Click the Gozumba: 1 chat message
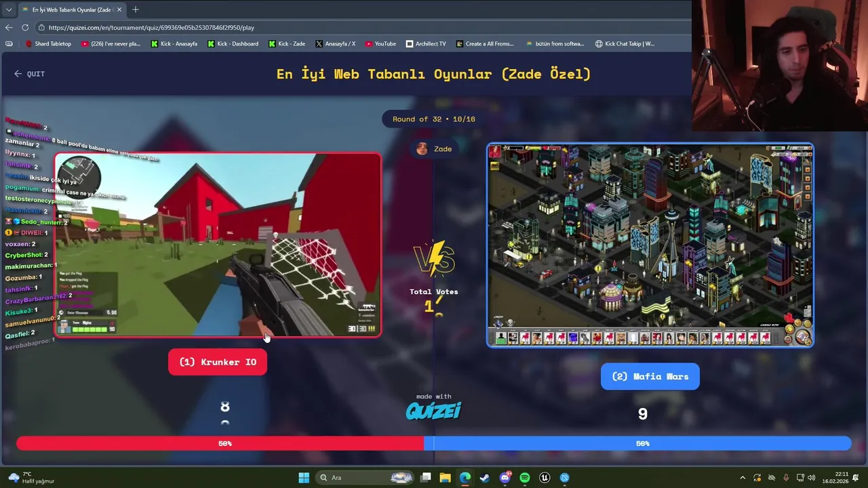 (23, 277)
